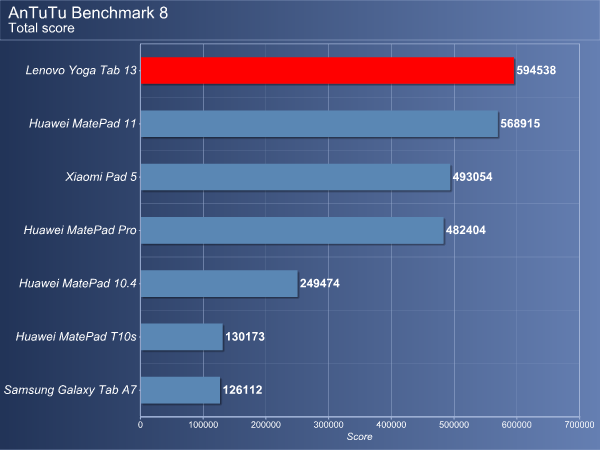Click the AnTuTu Benchmark 8 title
Image resolution: width=600 pixels, height=450 pixels.
[88, 13]
